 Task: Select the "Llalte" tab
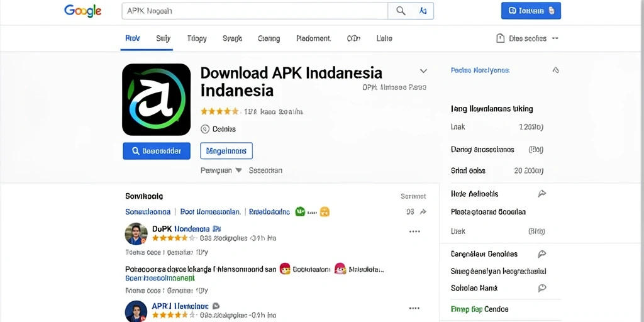tap(384, 38)
